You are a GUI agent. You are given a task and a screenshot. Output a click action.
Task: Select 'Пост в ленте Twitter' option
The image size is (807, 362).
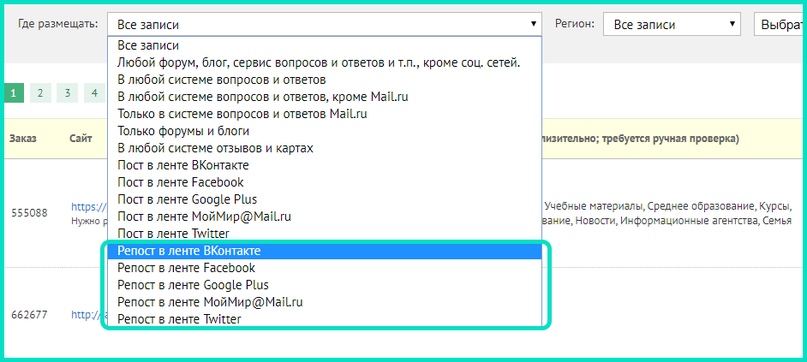coord(324,233)
